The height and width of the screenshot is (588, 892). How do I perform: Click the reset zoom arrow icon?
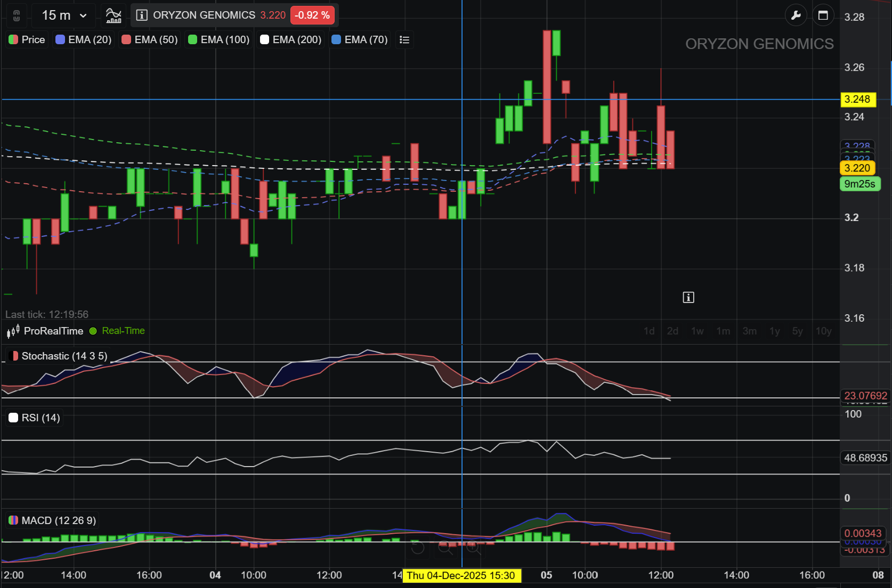tap(418, 547)
